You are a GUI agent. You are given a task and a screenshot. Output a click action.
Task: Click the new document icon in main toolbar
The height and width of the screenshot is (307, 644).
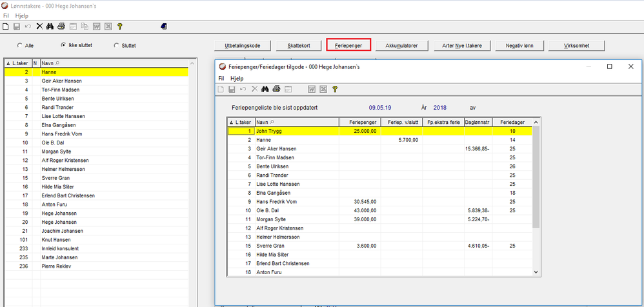point(6,26)
